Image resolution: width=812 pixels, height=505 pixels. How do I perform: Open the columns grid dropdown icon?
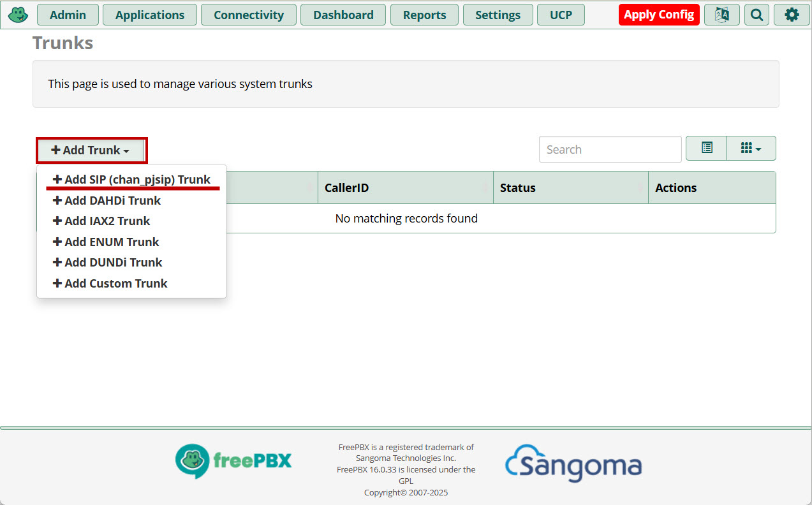click(x=751, y=148)
